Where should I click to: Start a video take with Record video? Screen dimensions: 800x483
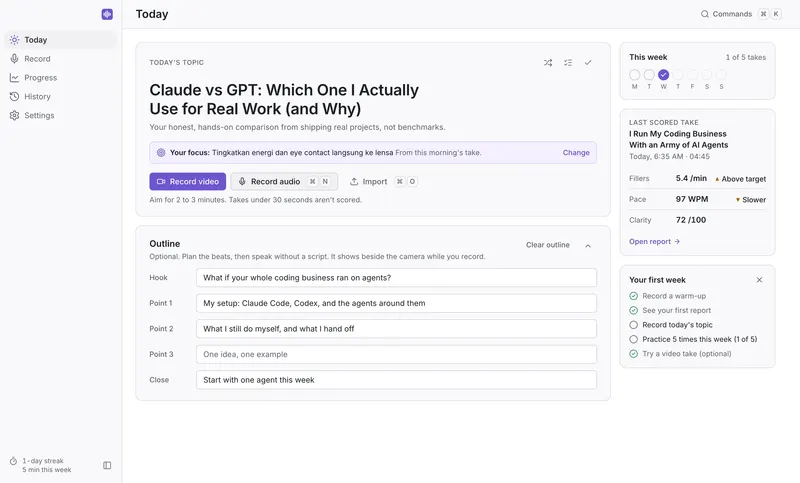point(188,182)
